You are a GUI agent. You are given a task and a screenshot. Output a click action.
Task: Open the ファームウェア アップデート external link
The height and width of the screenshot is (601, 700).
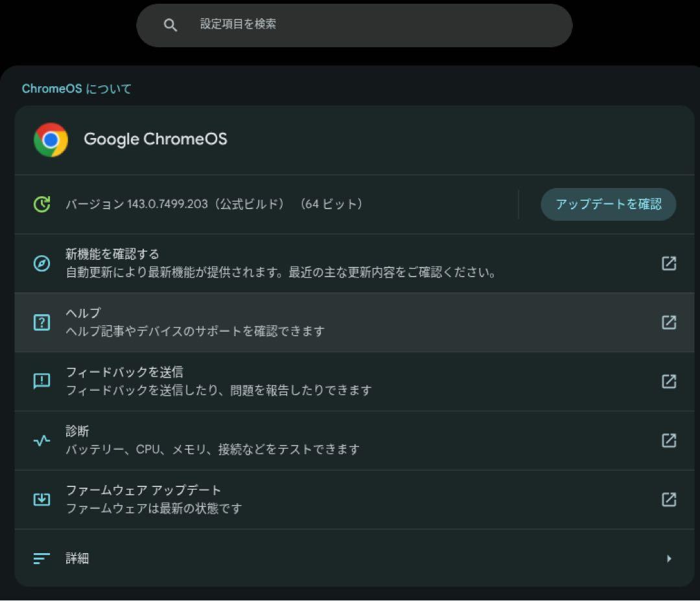click(669, 499)
